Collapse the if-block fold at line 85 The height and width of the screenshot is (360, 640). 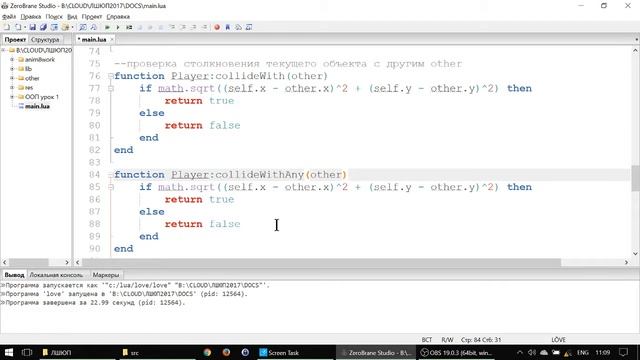111,187
